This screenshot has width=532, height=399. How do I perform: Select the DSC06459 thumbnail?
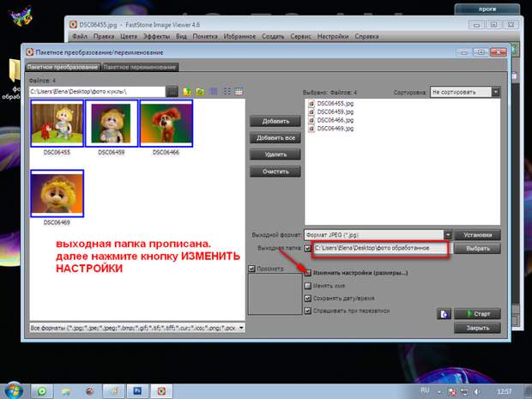tap(112, 124)
